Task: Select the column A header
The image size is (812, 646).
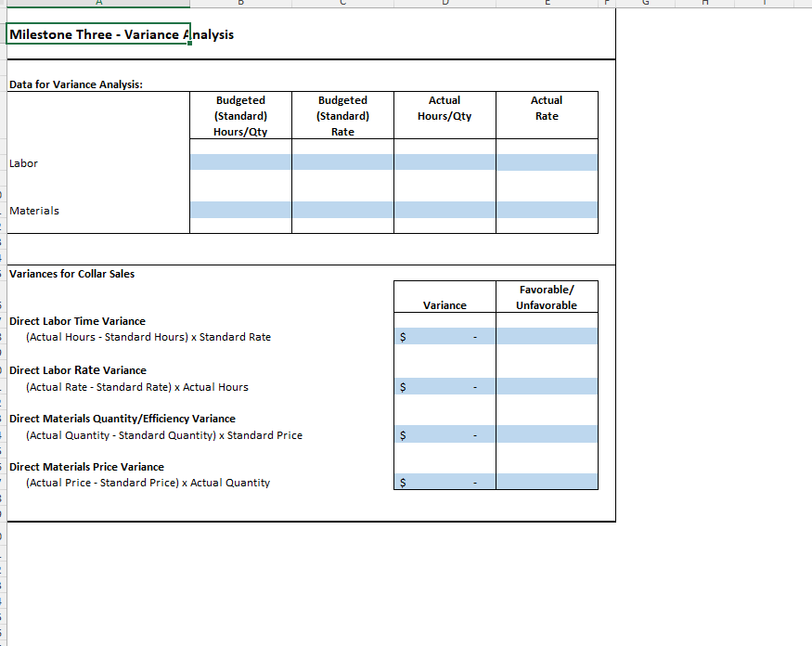Action: pyautogui.click(x=97, y=5)
